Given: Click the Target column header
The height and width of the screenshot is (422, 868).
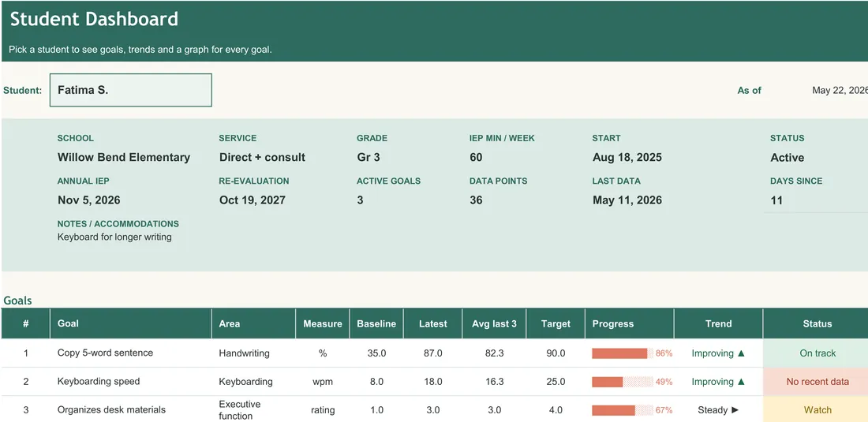Looking at the screenshot, I should pos(556,323).
